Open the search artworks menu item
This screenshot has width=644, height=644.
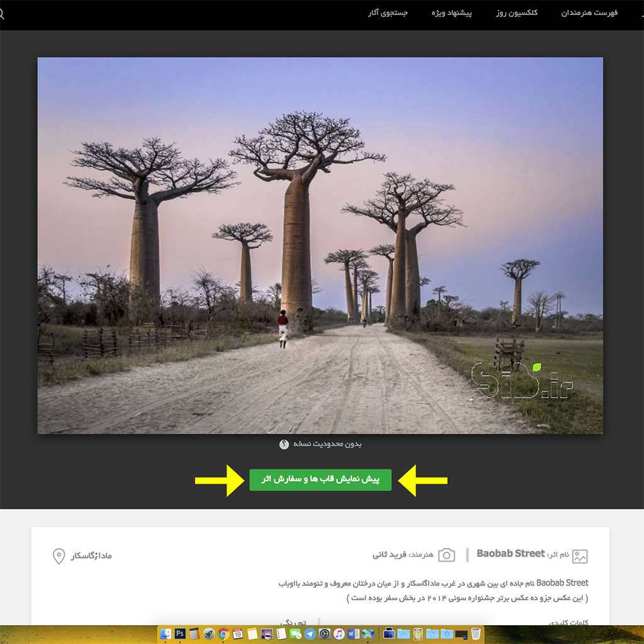point(387,13)
